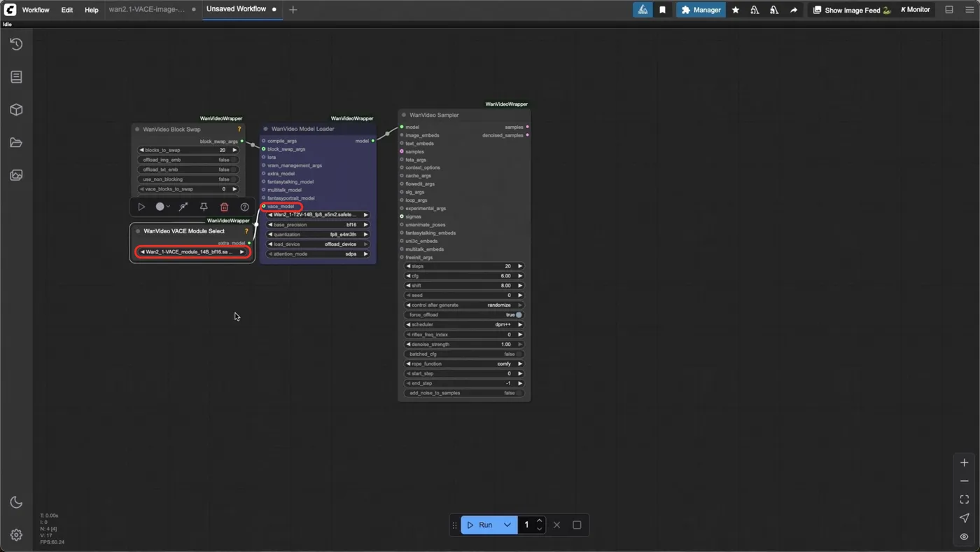Screen dimensions: 980x552
Task: Open the scheduler dropdown in Sampler
Action: [x=464, y=325]
